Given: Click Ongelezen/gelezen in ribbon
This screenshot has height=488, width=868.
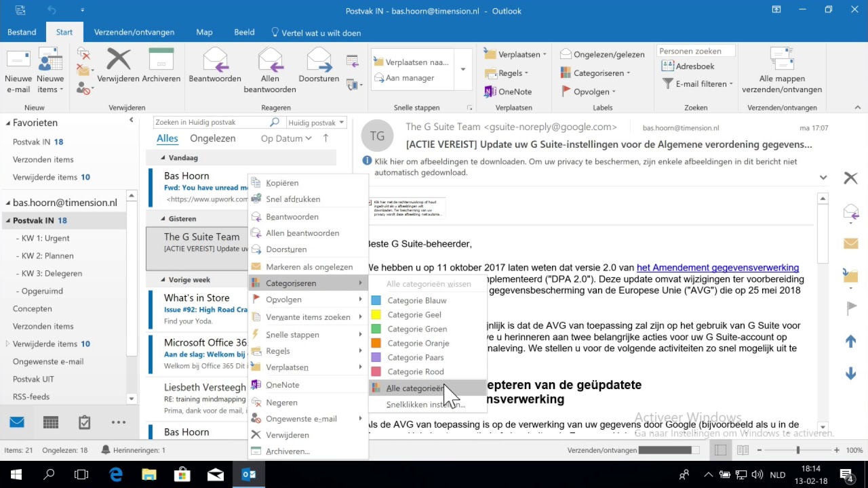Looking at the screenshot, I should 602,54.
